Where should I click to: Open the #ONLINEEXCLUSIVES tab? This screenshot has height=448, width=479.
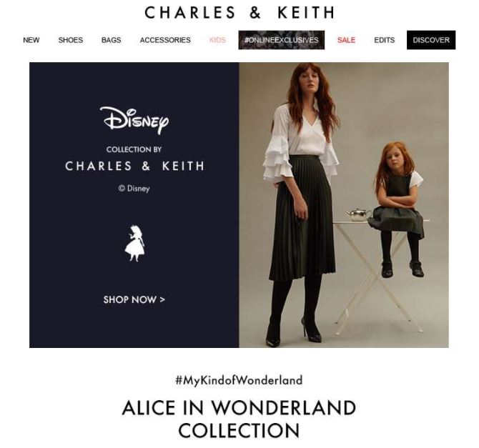282,40
